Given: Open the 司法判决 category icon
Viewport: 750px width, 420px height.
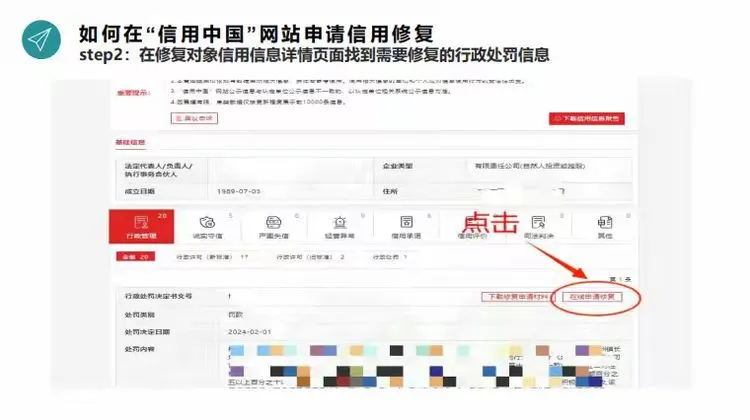Looking at the screenshot, I should [538, 222].
